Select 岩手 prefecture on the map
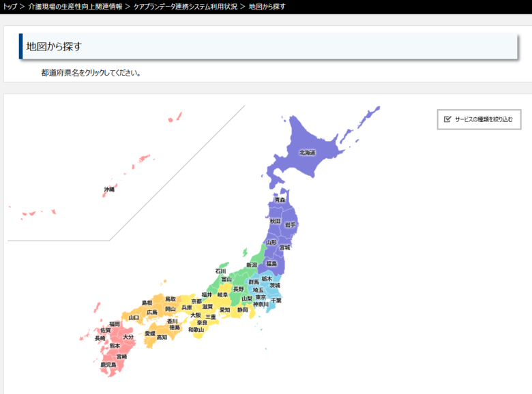This screenshot has height=394, width=532. (291, 224)
